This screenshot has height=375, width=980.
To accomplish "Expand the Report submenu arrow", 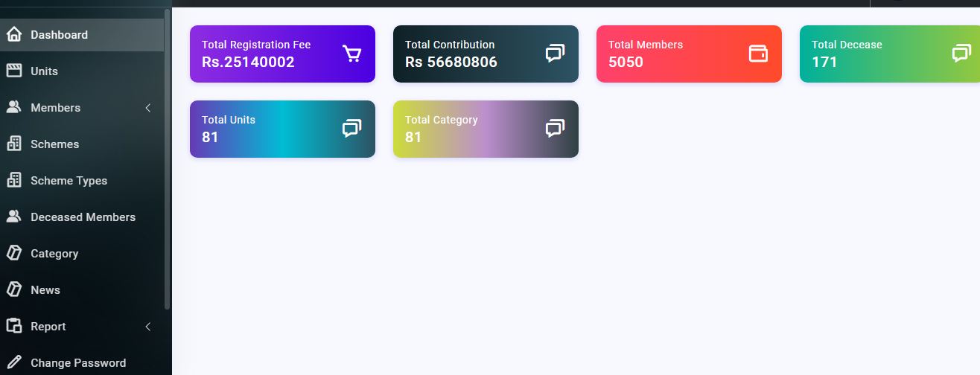I will [x=147, y=327].
